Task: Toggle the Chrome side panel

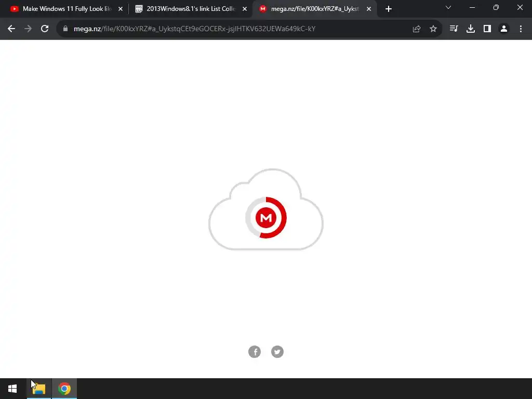Action: point(487,29)
